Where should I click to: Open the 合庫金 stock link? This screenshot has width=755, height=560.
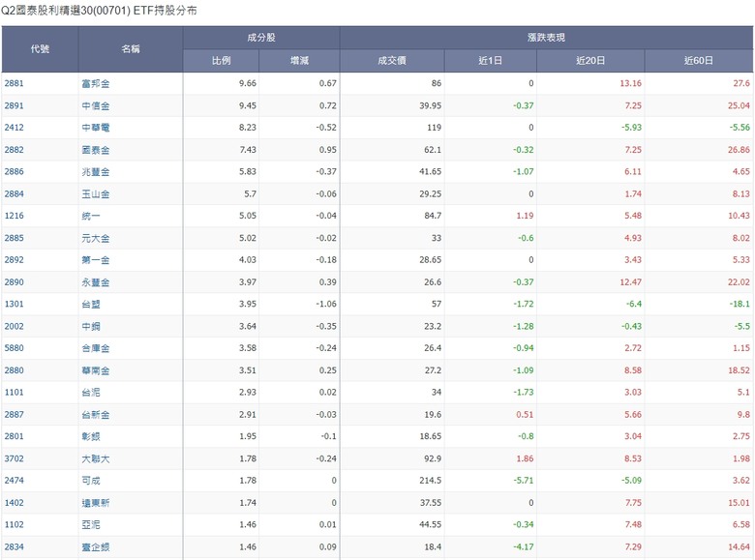95,348
